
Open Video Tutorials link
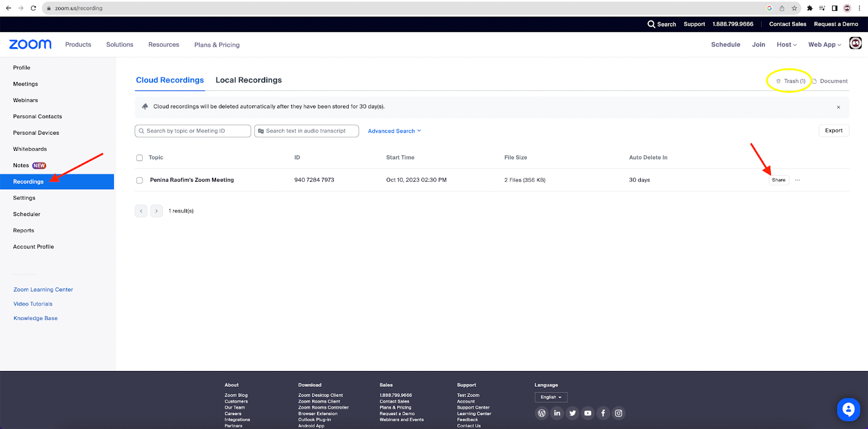click(x=33, y=304)
